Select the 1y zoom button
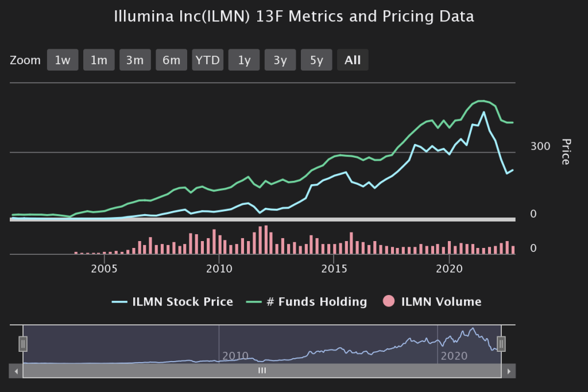 [x=244, y=60]
